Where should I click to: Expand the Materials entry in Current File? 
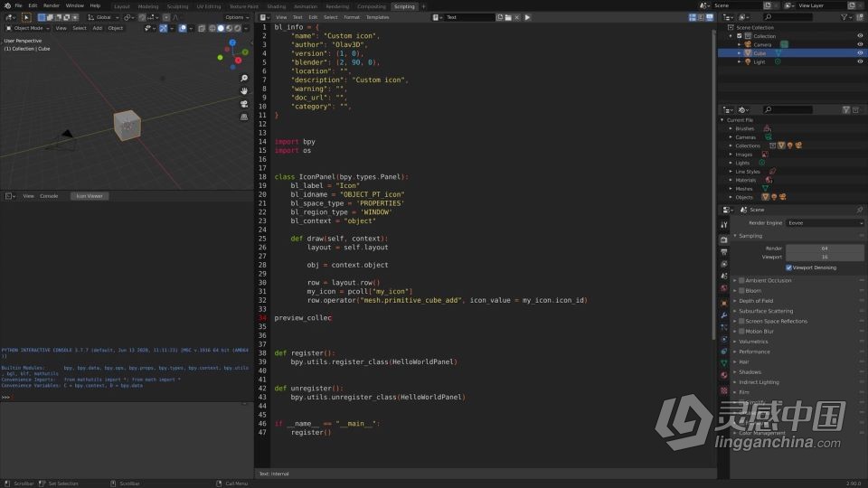coord(731,180)
